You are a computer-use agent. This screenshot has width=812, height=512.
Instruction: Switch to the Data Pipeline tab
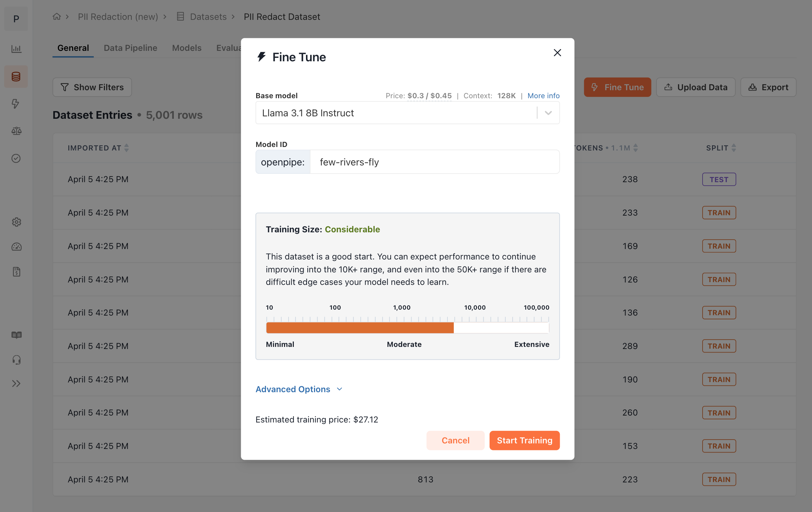(130, 48)
